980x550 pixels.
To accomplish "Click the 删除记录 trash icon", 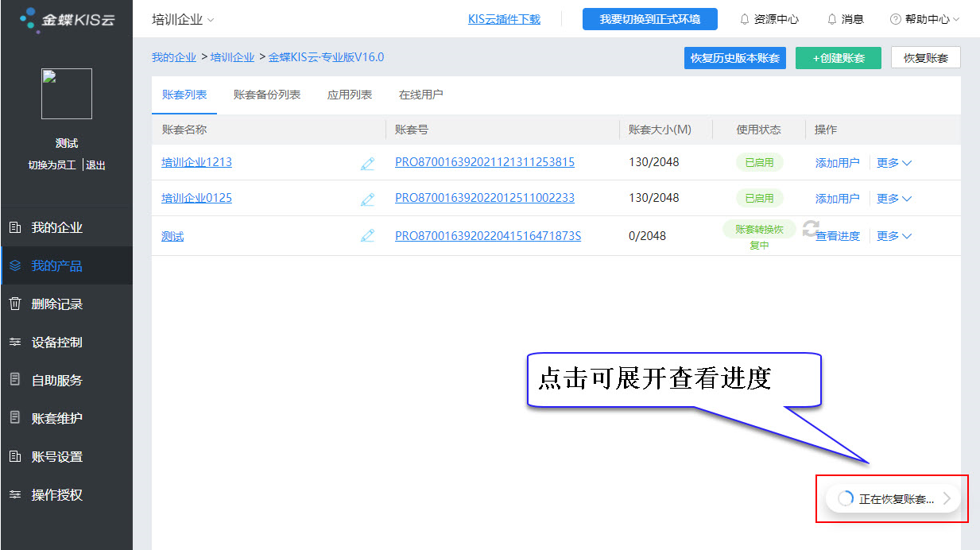I will tap(15, 304).
